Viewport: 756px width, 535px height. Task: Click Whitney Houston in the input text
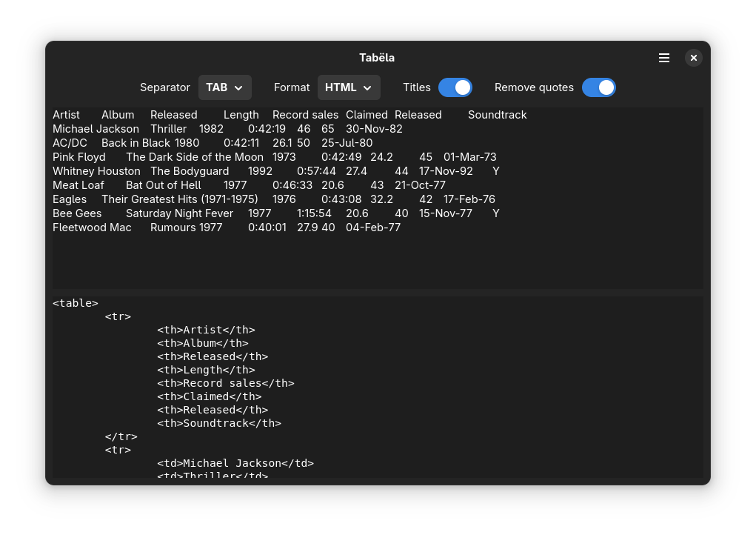point(96,170)
